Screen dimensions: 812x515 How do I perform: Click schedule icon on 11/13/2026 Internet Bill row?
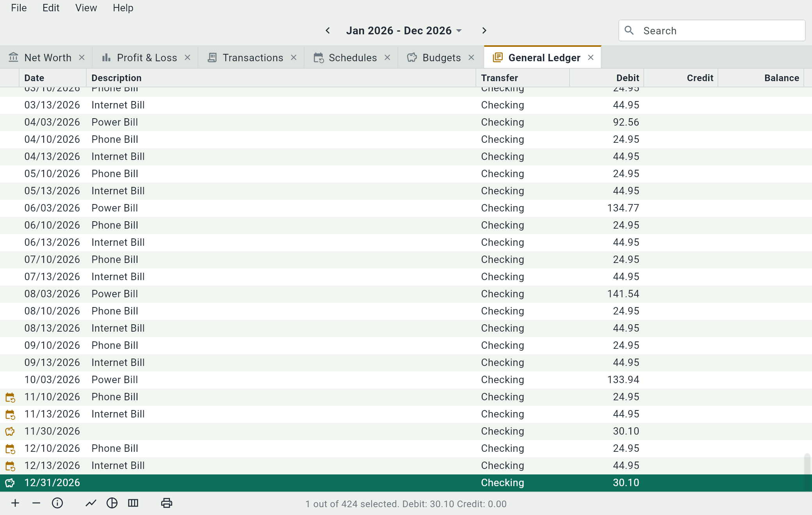pyautogui.click(x=10, y=415)
